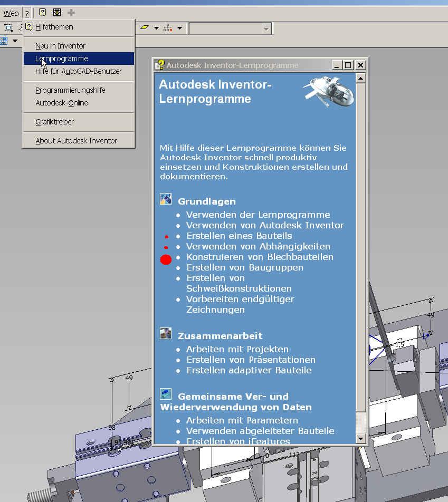Click the Zusammenarbeit heading
The width and height of the screenshot is (448, 502).
[220, 336]
